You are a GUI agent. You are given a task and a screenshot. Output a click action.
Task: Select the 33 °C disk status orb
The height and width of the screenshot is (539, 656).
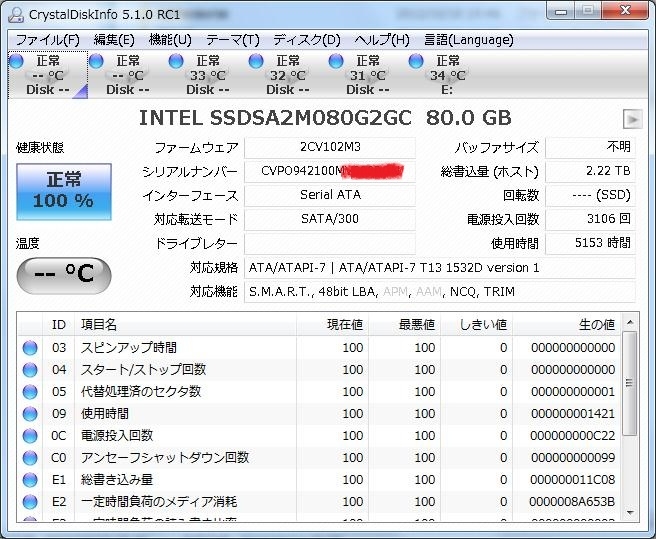(176, 61)
